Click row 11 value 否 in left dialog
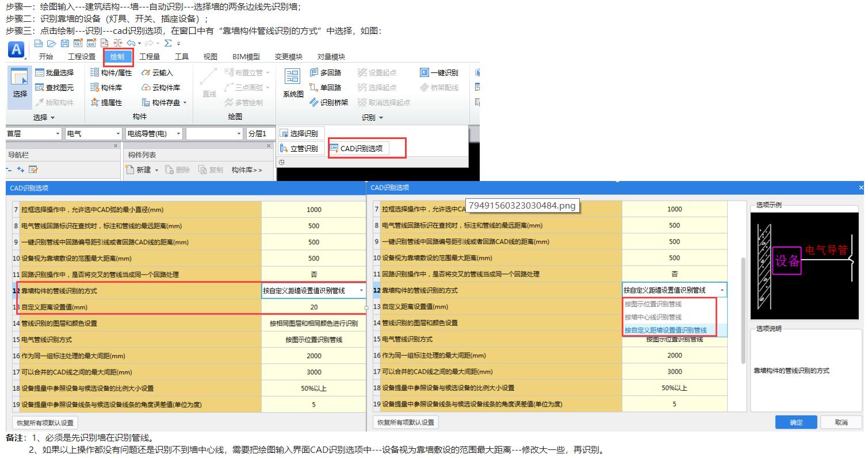The width and height of the screenshot is (868, 458). [x=313, y=275]
